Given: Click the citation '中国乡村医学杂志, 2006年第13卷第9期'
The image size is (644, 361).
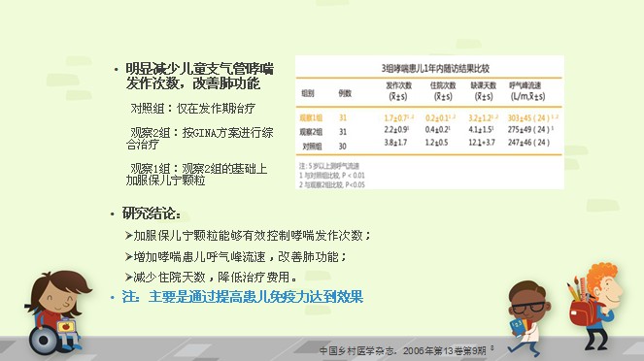Looking at the screenshot, I should 402,350.
